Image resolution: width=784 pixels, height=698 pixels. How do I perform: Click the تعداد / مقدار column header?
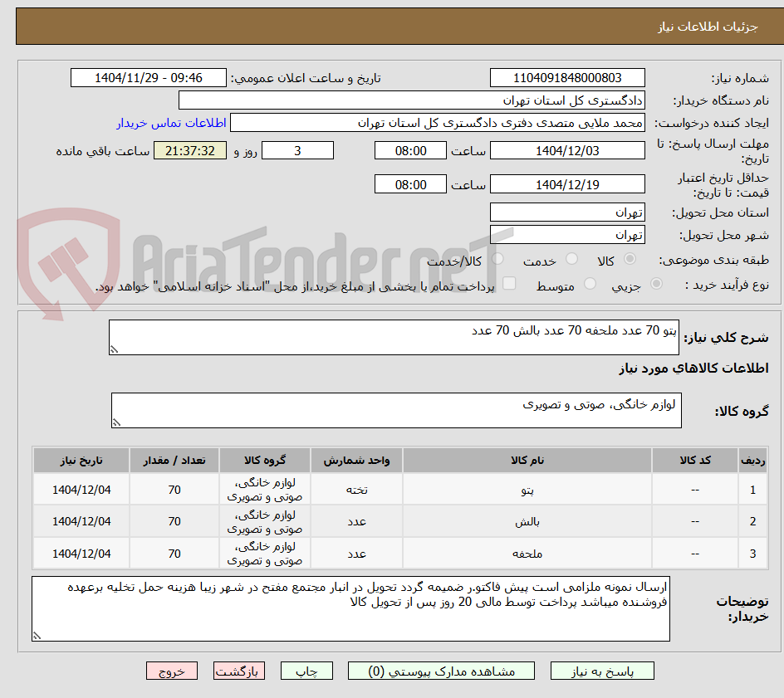point(174,460)
